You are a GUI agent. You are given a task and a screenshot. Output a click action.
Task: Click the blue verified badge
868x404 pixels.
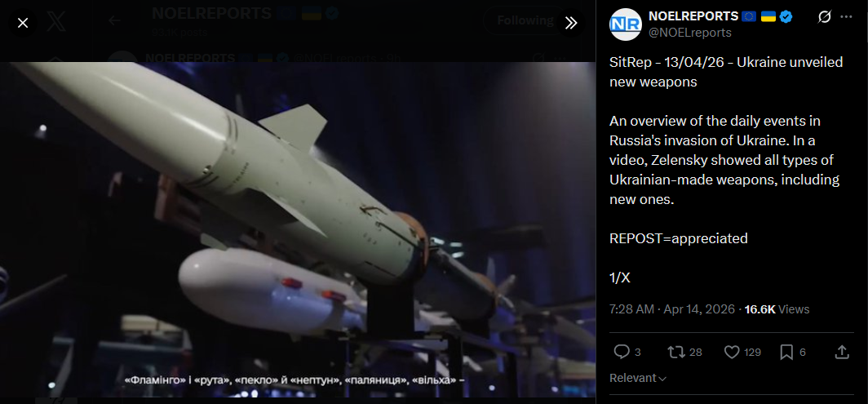(x=786, y=16)
